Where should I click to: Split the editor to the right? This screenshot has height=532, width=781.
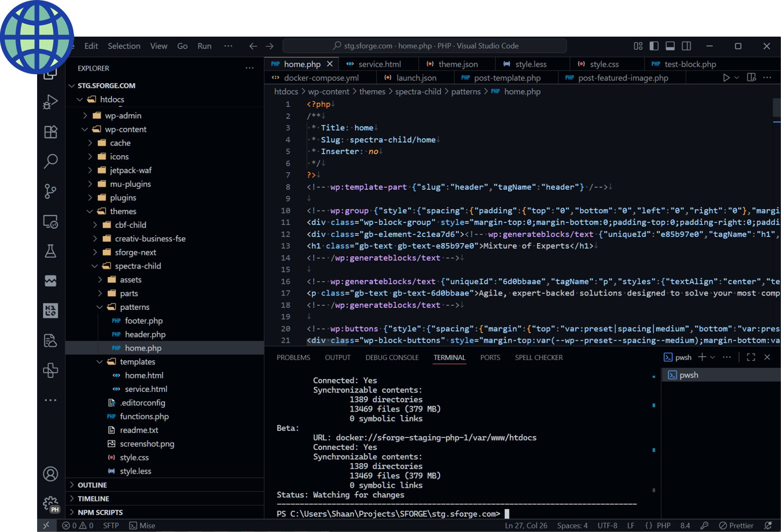click(x=751, y=78)
